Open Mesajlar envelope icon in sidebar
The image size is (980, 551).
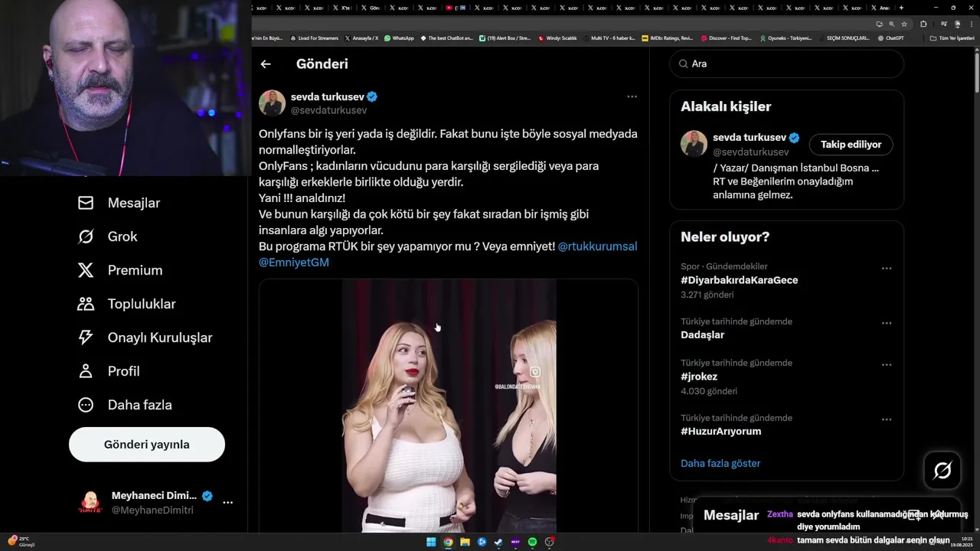point(86,203)
